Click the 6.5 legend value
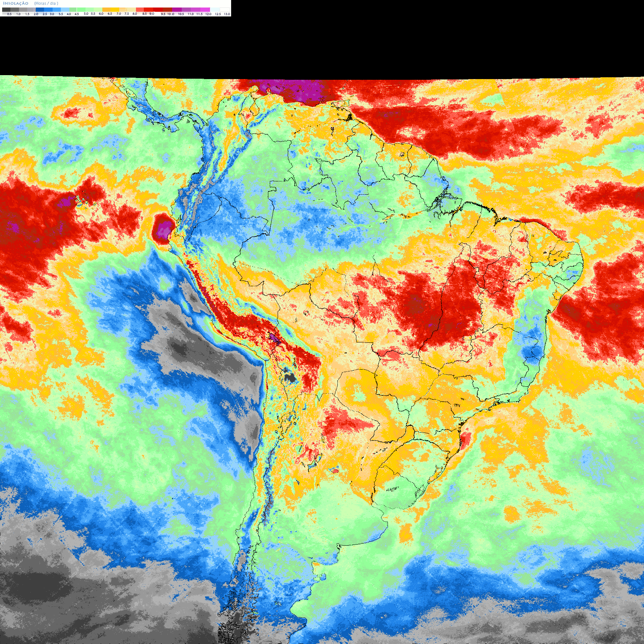The image size is (644, 644). click(x=110, y=14)
